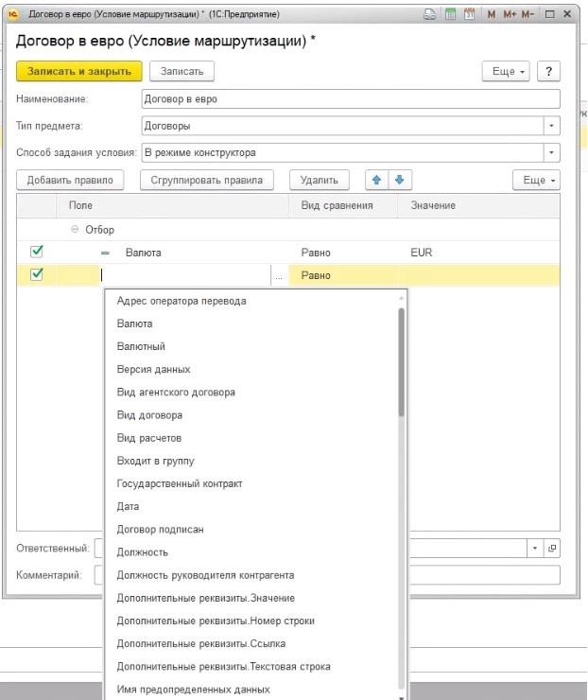Pick Должность руководителя контрагента from list

pyautogui.click(x=205, y=575)
